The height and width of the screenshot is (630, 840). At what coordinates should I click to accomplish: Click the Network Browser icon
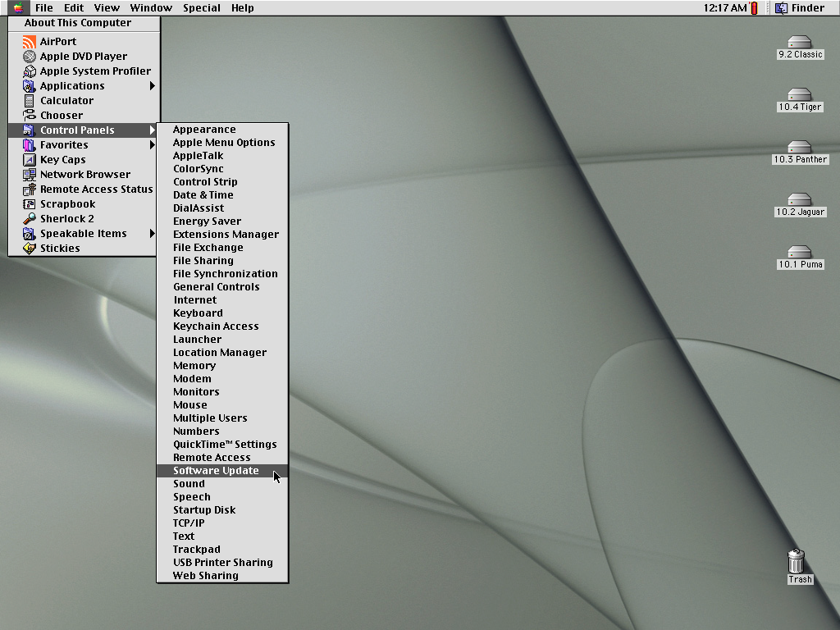coord(29,175)
